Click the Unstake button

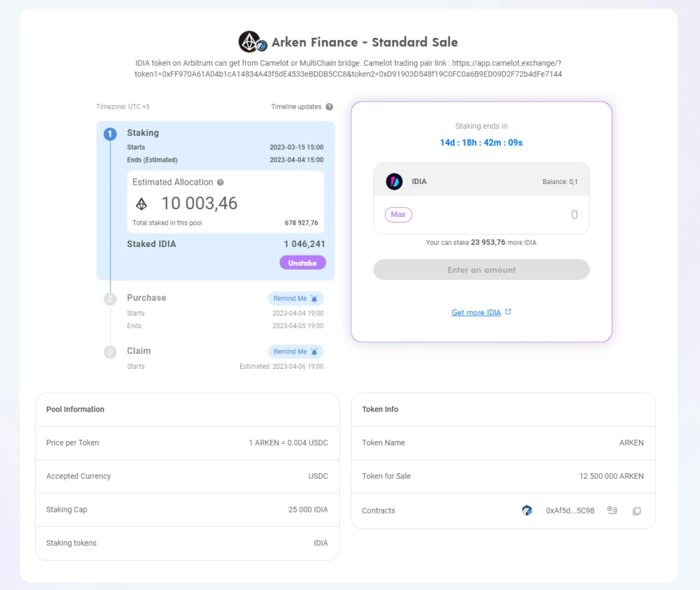(x=302, y=263)
